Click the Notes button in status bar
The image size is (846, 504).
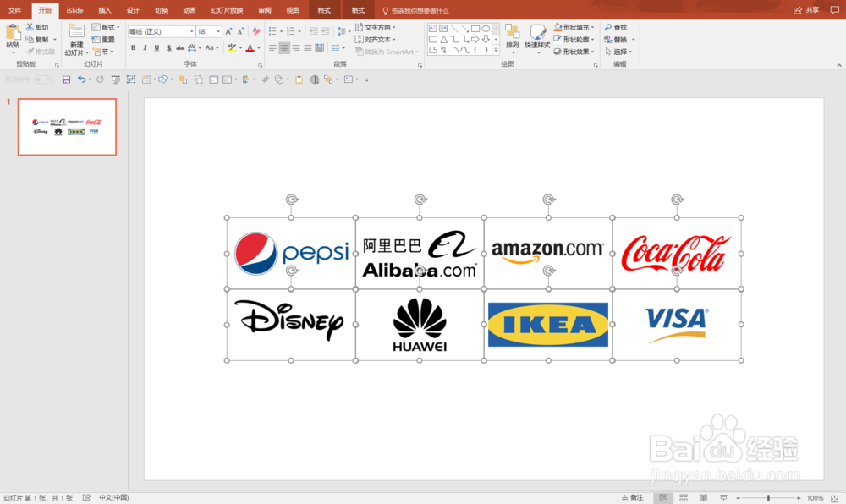click(x=632, y=498)
